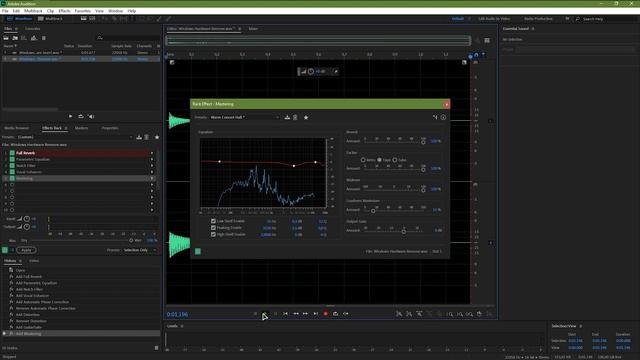
Task: Toggle power for Full Reverb effect
Action: tap(12, 153)
